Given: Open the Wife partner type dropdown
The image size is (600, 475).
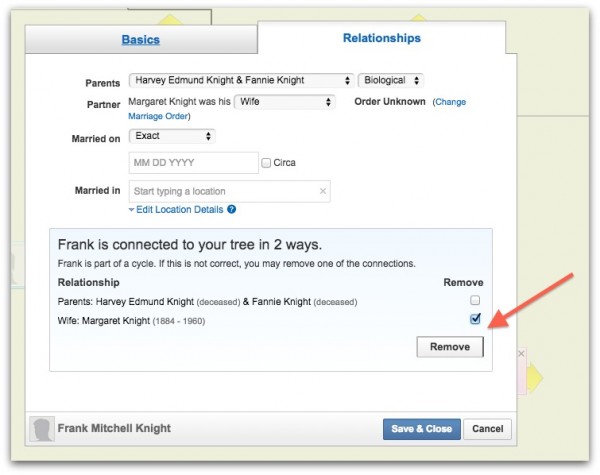Looking at the screenshot, I should coord(285,102).
